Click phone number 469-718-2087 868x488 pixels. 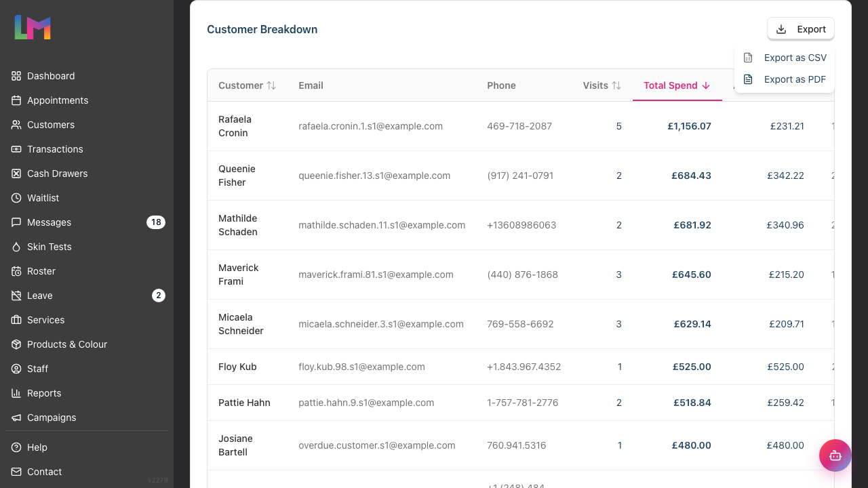coord(519,126)
